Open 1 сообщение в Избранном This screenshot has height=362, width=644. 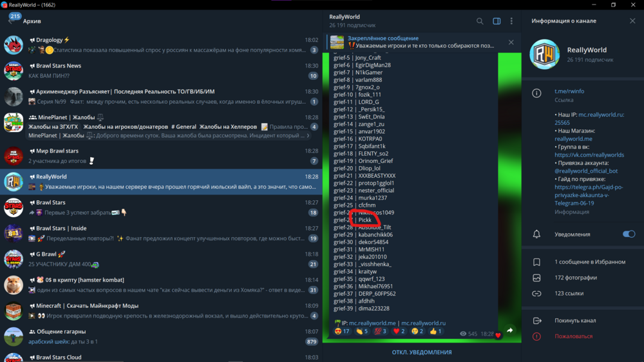[590, 262]
